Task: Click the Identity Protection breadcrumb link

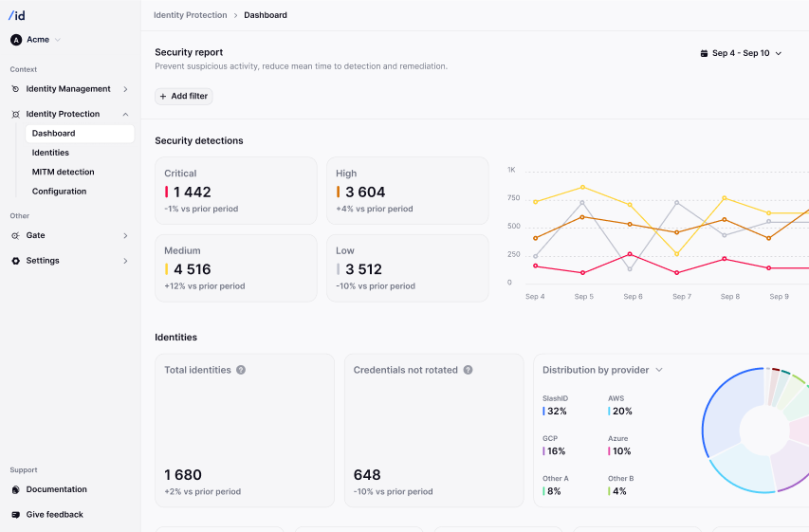Action: click(x=190, y=15)
